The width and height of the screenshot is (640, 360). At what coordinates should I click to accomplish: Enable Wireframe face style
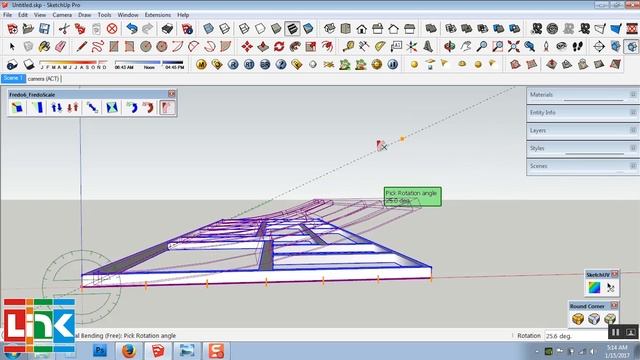click(x=244, y=29)
